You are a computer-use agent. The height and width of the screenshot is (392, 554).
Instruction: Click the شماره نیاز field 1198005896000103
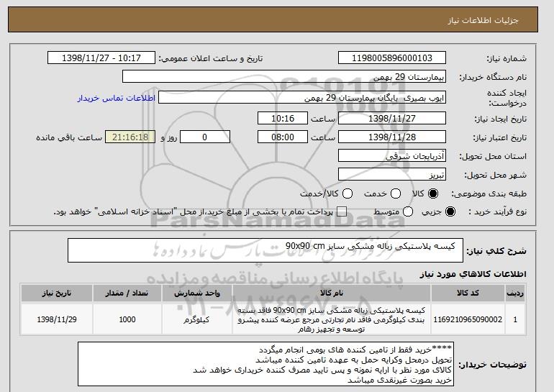tap(392, 58)
